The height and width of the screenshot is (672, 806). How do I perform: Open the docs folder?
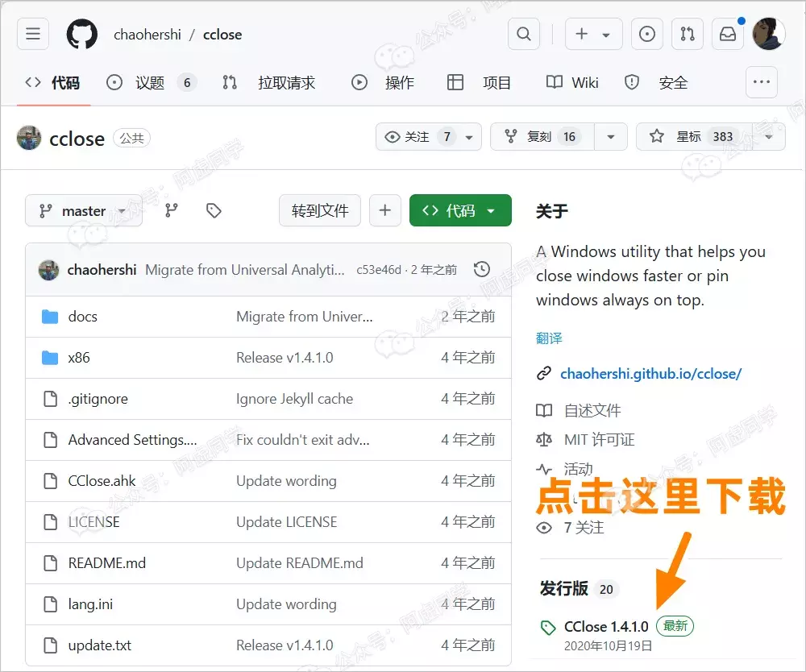(x=83, y=317)
